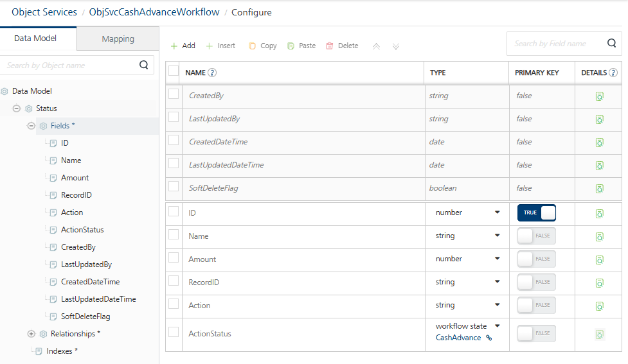628x364 pixels.
Task: Click the Add button in toolbar
Action: [183, 46]
